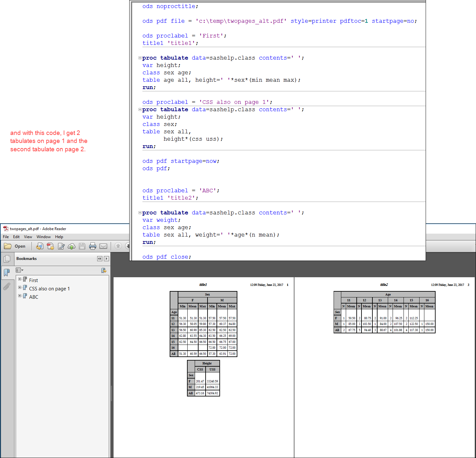Click the 'ods pdf startpage=now;' line
The width and height of the screenshot is (476, 458).
181,161
